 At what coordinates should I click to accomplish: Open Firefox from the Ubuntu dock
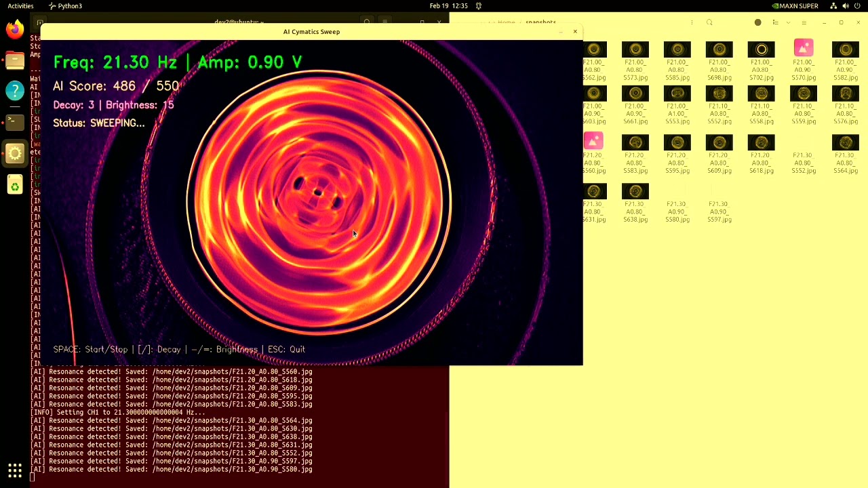tap(15, 29)
